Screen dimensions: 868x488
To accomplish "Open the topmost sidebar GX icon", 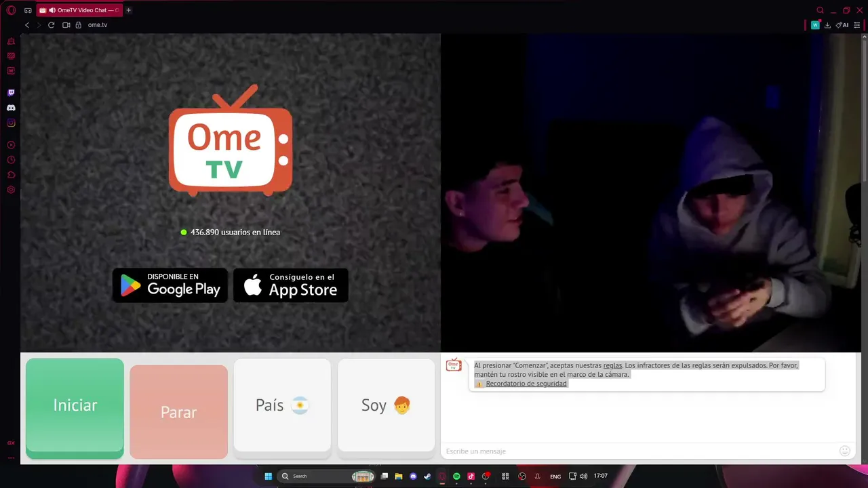I will 11,41.
